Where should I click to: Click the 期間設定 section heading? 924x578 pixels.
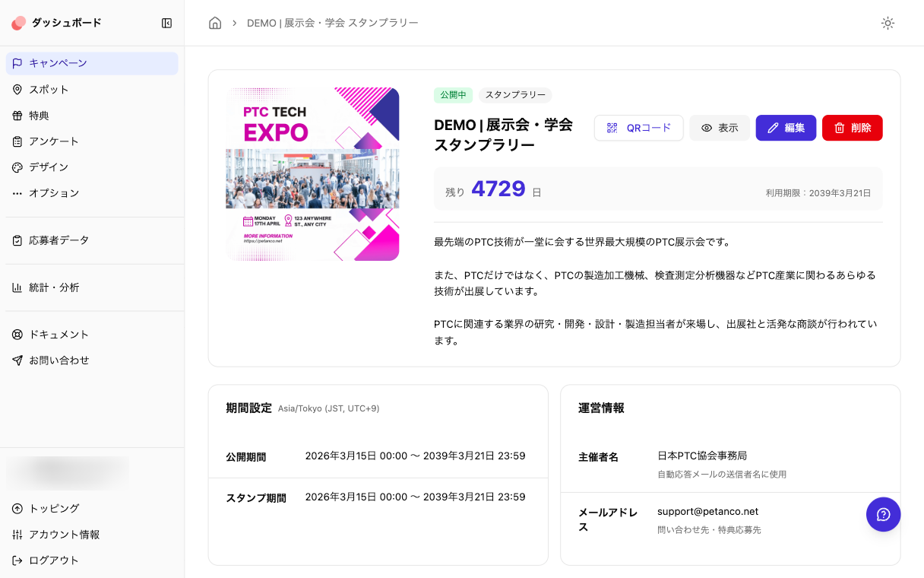(x=248, y=408)
